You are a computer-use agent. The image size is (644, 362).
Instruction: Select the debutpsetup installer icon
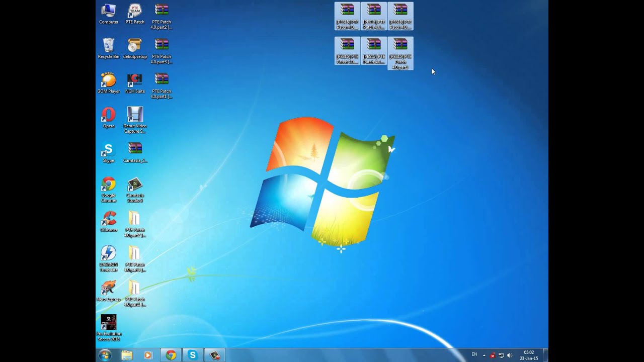(135, 49)
